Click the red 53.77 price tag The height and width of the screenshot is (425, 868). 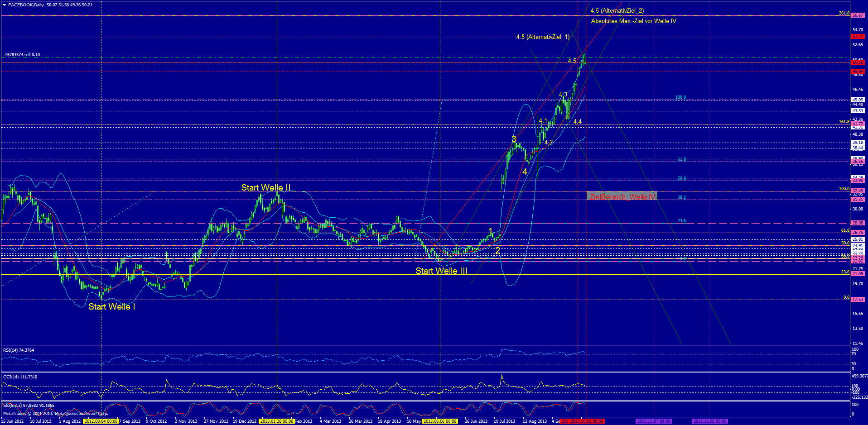(x=858, y=37)
